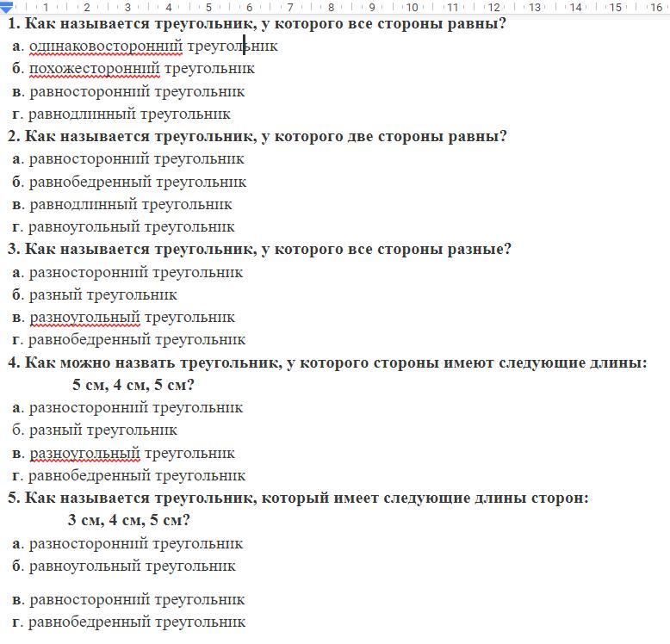Click the ruler at the 16 mark
The width and height of the screenshot is (670, 644).
655,7
